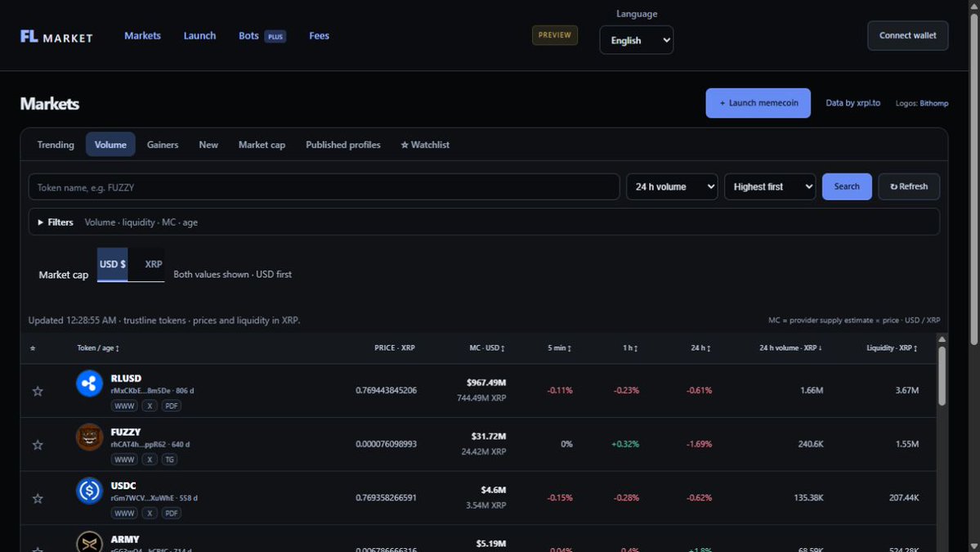Click the USDC token logo

pos(89,491)
